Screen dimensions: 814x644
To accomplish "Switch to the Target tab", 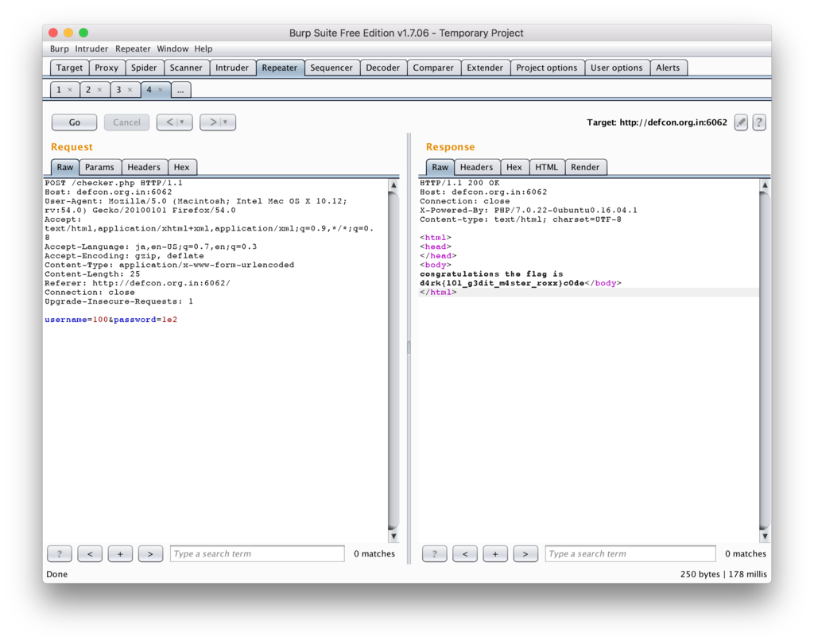I will (x=70, y=68).
